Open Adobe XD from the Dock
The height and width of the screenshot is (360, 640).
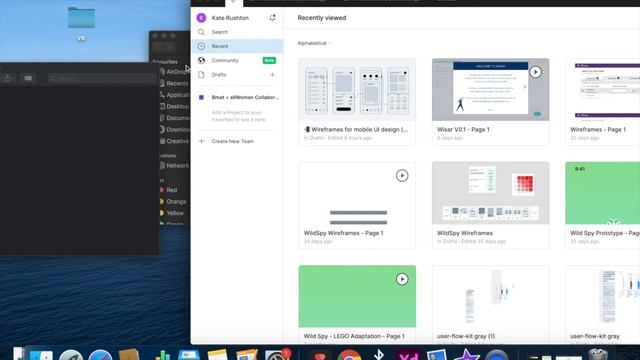point(408,354)
